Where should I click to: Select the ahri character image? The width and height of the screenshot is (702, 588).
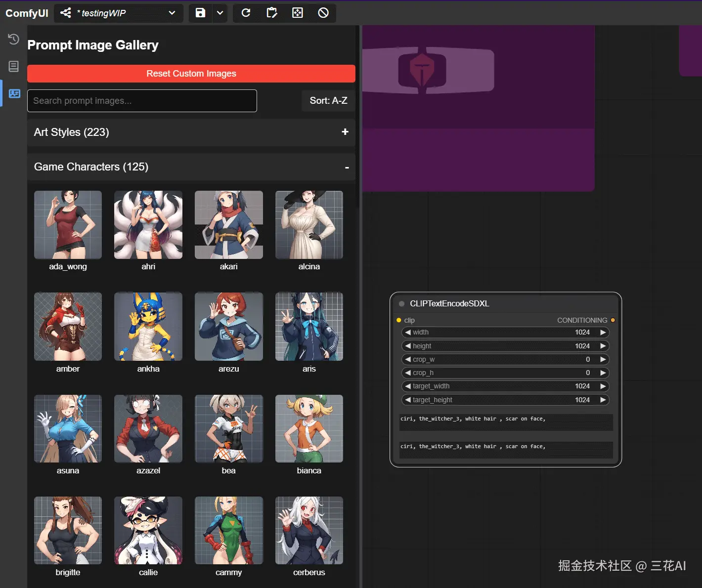pos(148,225)
